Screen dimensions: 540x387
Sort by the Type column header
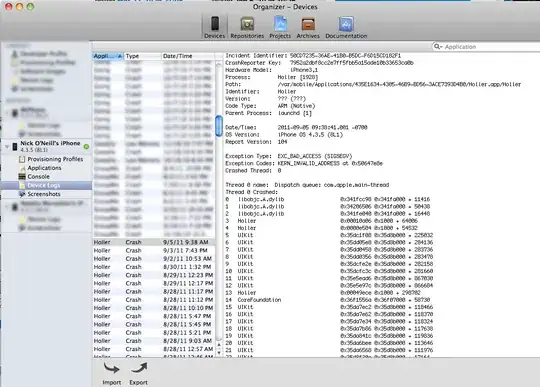tap(143, 56)
